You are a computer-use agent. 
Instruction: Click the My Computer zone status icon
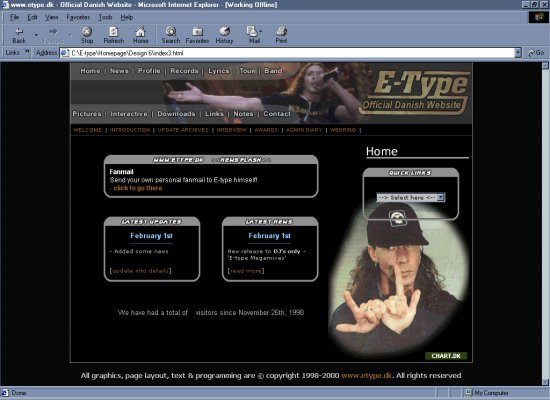(469, 393)
